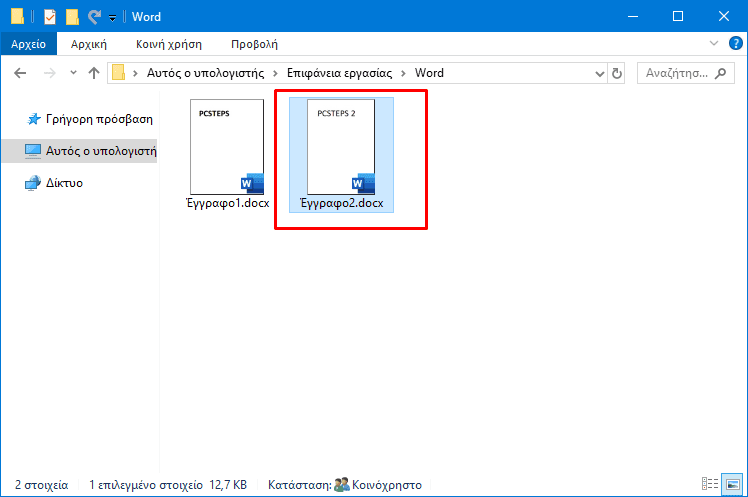Viewport: 748px width, 497px height.
Task: Select Δίκτυο in navigation pane
Action: 64,183
